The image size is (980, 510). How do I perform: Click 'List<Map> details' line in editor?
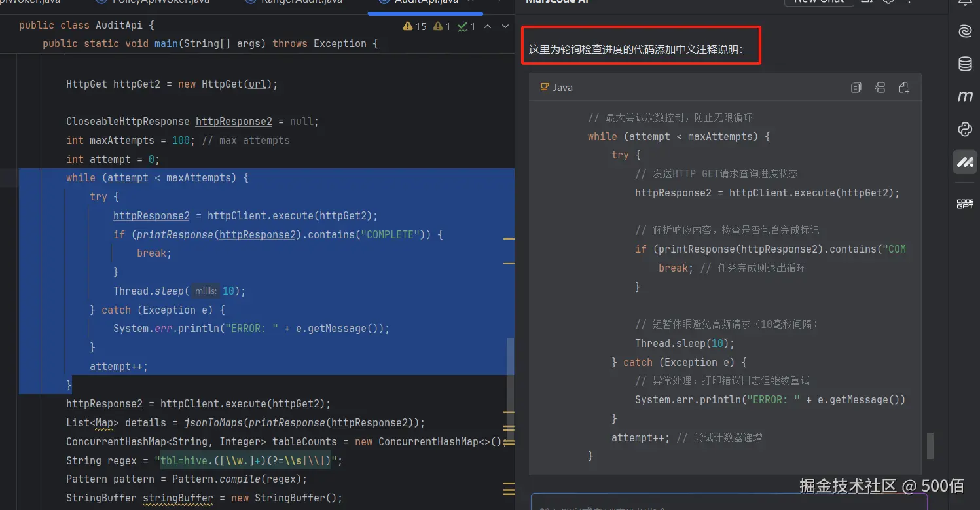(245, 423)
